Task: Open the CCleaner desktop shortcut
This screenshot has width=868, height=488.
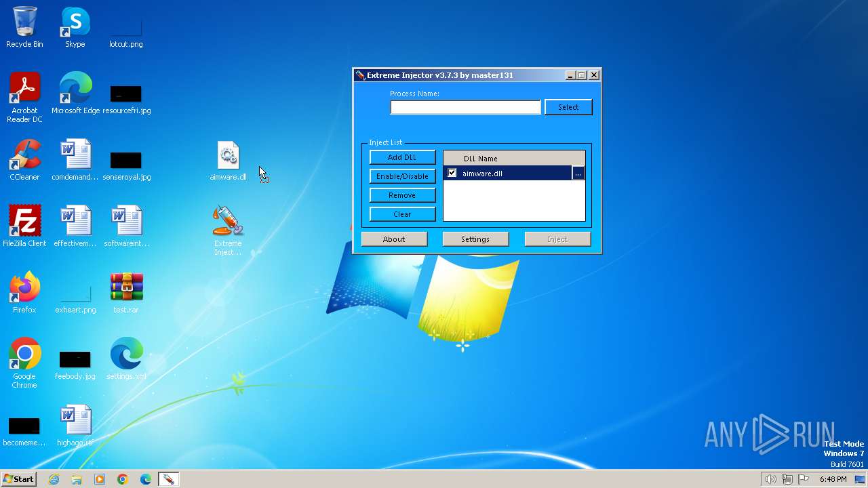Action: click(x=24, y=160)
